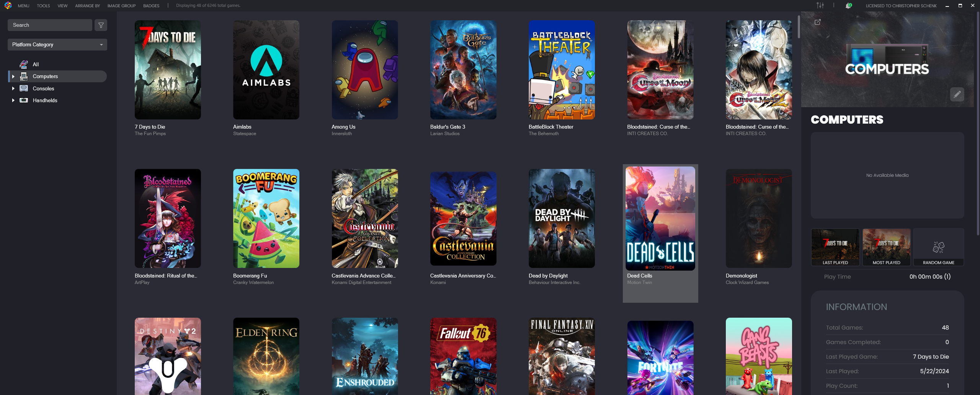The image size is (980, 395).
Task: Select the BattleBlock Theater cover
Action: (562, 70)
